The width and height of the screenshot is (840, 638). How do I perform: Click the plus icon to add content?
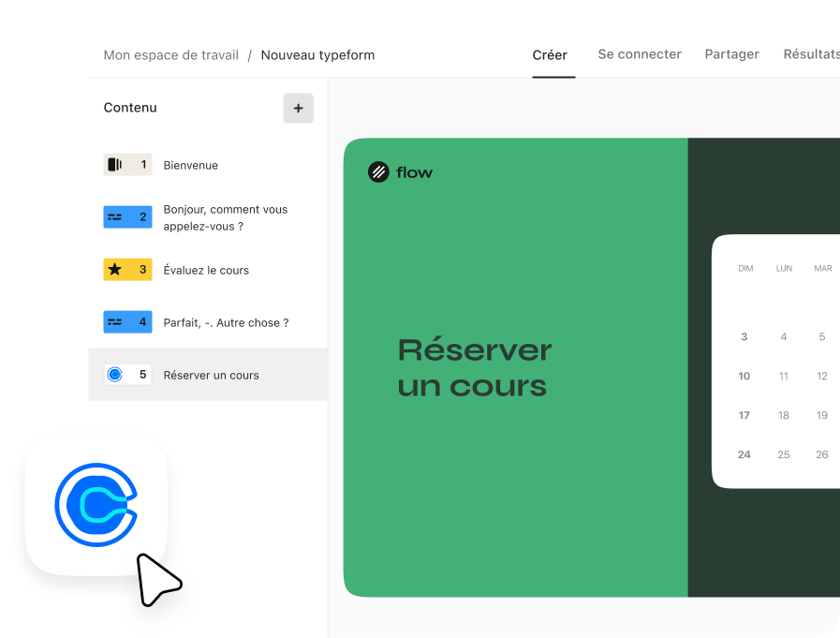[x=298, y=109]
